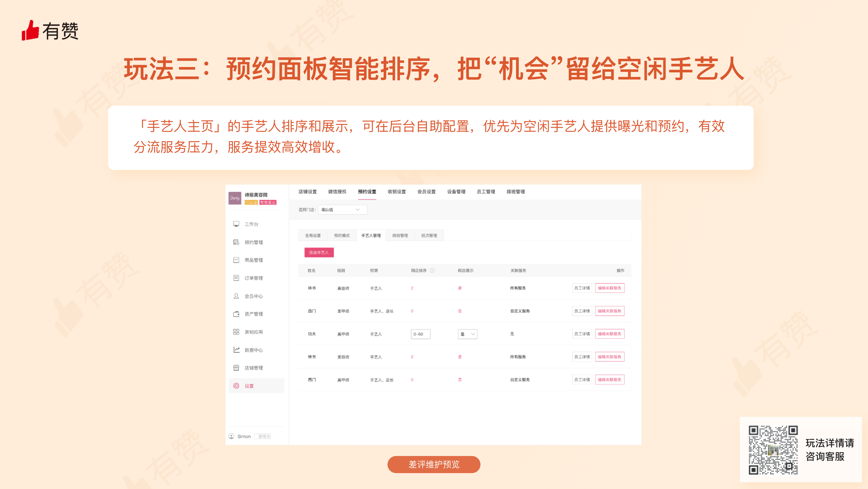
Task: Click the 网店排序 column header
Action: (419, 270)
